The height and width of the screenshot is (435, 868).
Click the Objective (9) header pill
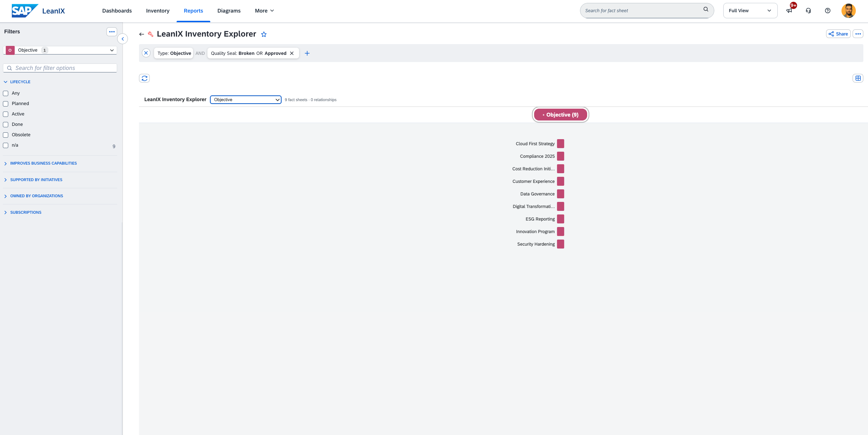coord(561,115)
